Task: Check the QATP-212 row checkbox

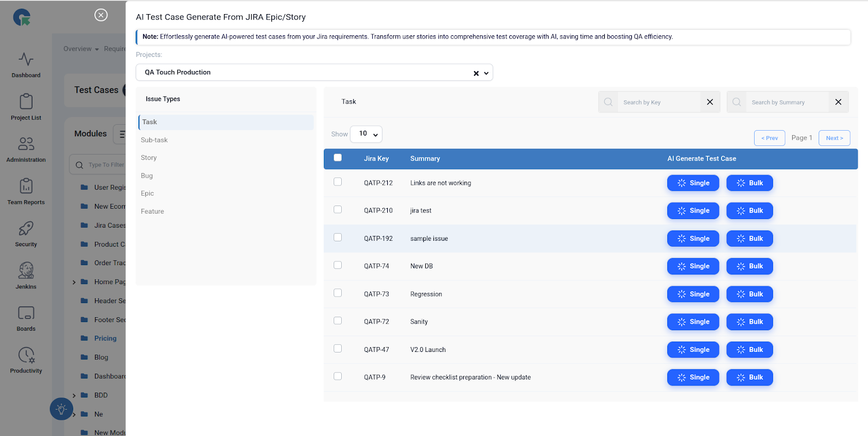Action: click(337, 182)
